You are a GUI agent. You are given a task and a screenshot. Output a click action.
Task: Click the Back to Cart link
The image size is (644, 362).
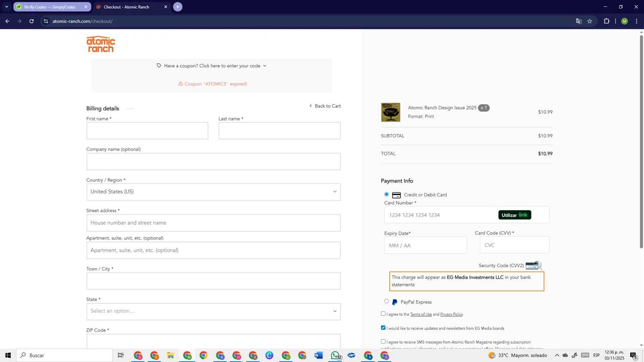325,106
